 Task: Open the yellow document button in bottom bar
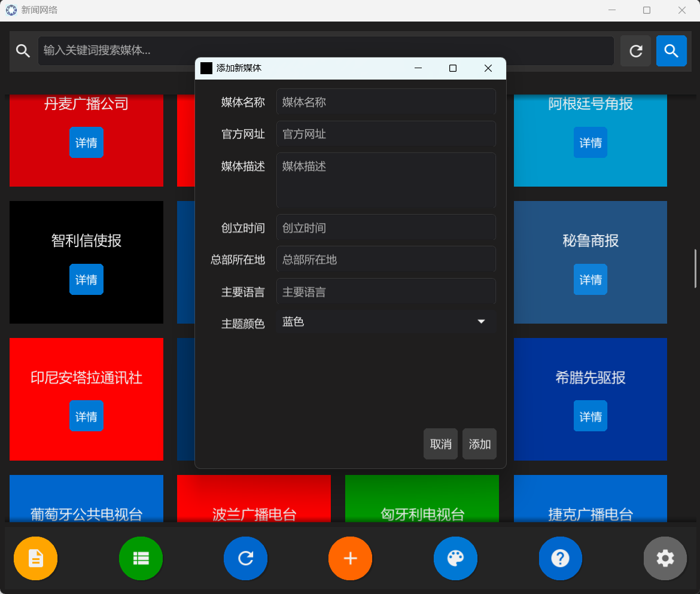[36, 558]
